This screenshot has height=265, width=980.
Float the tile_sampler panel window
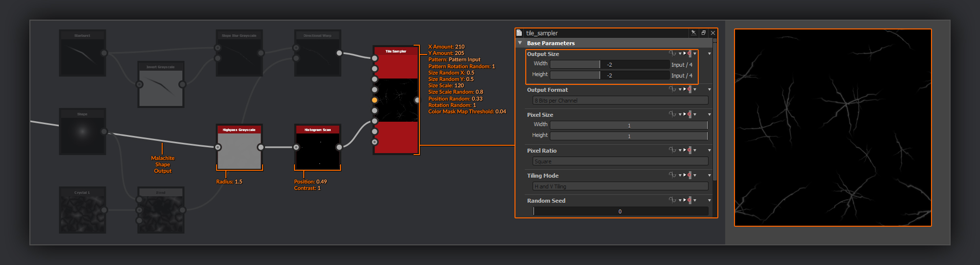(704, 33)
